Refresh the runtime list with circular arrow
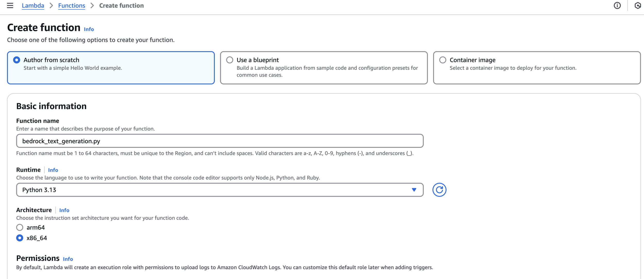The height and width of the screenshot is (279, 644). click(439, 190)
